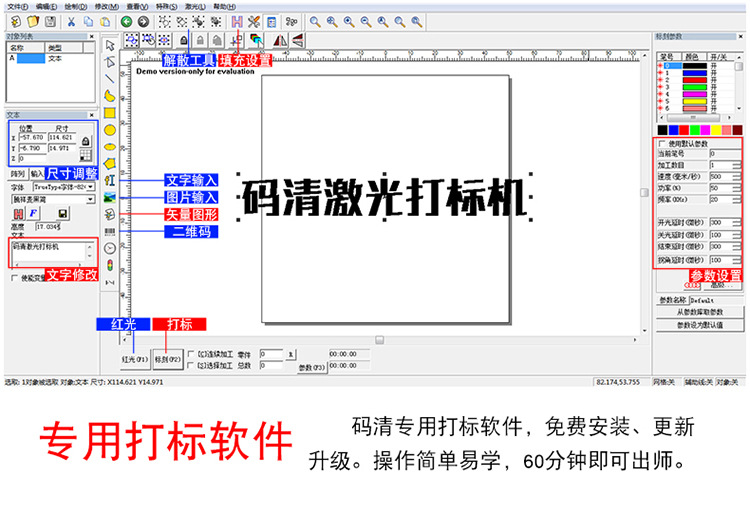Screen dimensions: 750x515
Task: Check 使用默认参数 checkbox
Action: (662, 143)
